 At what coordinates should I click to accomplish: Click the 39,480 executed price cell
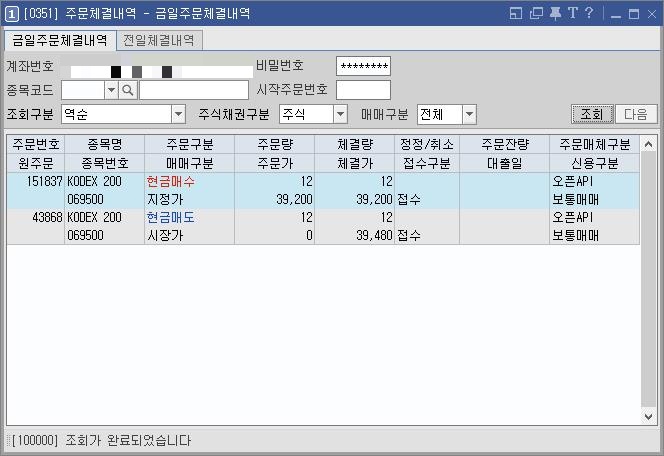tap(354, 235)
